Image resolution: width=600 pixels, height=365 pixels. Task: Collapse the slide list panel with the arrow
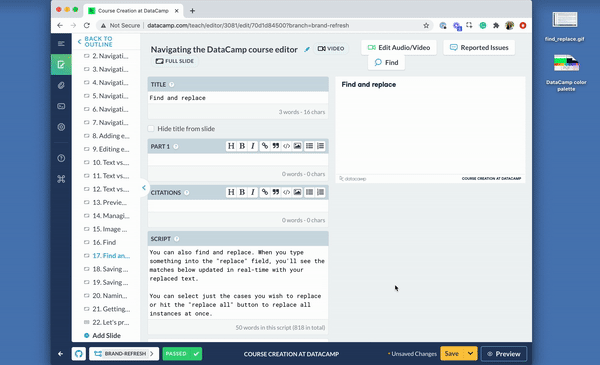[144, 187]
